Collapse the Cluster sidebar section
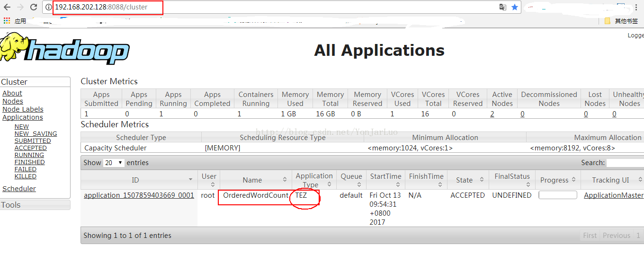This screenshot has height=254, width=644. click(35, 82)
